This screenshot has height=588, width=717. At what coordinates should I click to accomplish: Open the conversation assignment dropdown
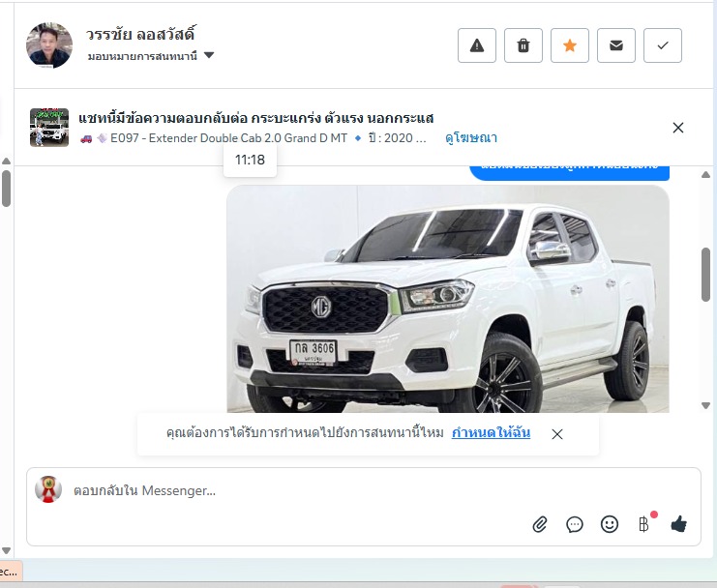click(151, 56)
